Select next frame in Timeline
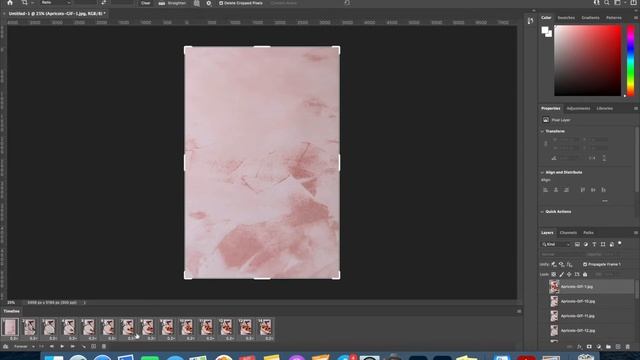The width and height of the screenshot is (640, 360). pos(73,347)
